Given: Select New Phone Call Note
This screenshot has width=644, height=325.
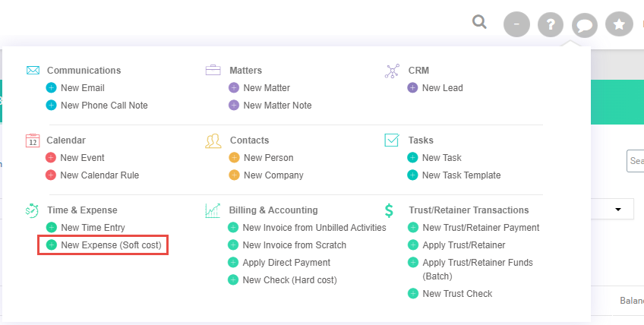Looking at the screenshot, I should pos(104,106).
